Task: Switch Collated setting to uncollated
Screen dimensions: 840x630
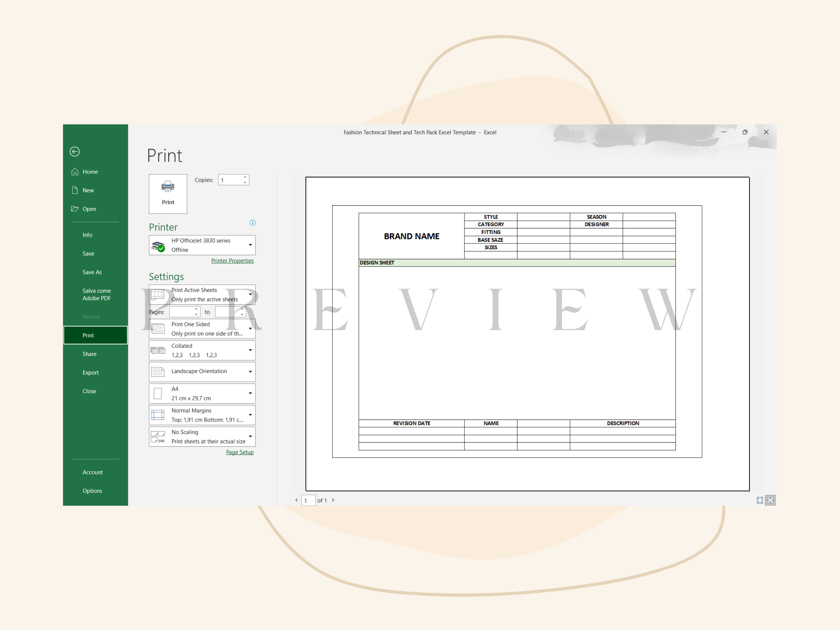Action: pos(250,350)
